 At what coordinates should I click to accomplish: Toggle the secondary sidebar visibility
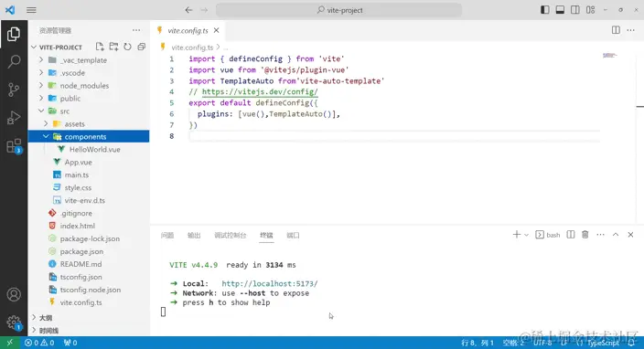[575, 10]
